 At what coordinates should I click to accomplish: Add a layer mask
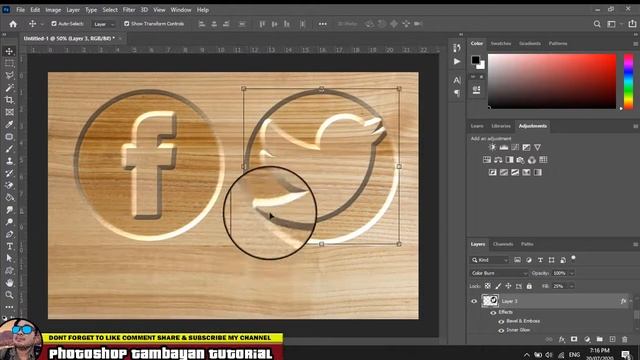coord(574,339)
